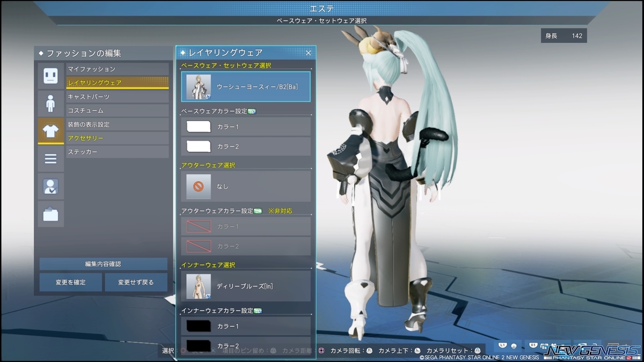
Task: Click the L1 shortcut icon
Action: click(x=503, y=345)
